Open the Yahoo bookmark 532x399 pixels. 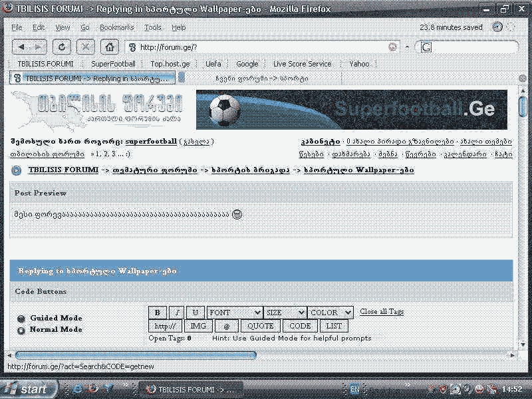[x=359, y=64]
